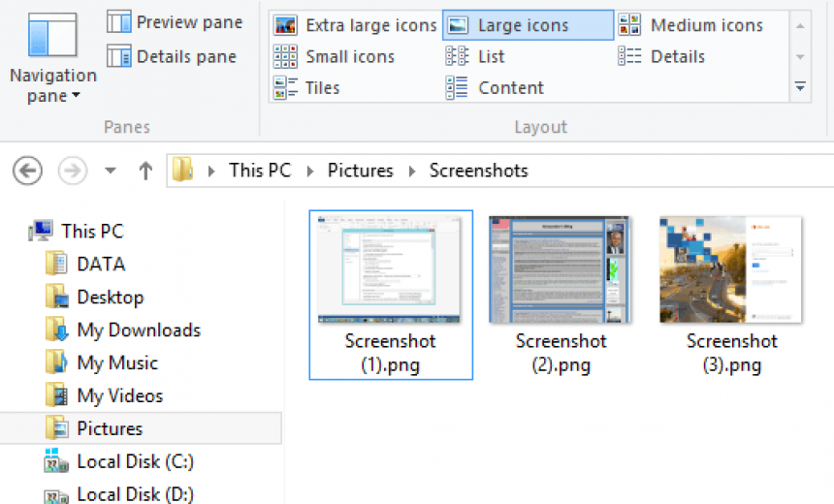Click the Preview pane icon
This screenshot has height=504, width=834.
(118, 22)
